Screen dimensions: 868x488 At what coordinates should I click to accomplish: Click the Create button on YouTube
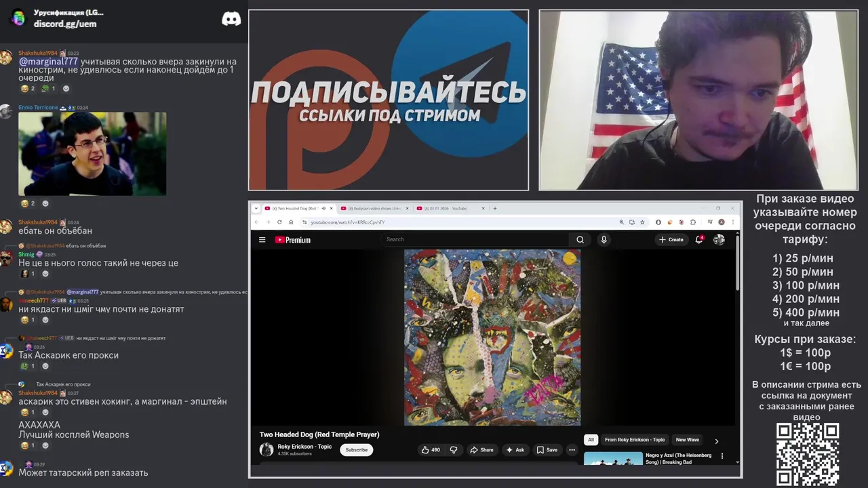click(671, 239)
